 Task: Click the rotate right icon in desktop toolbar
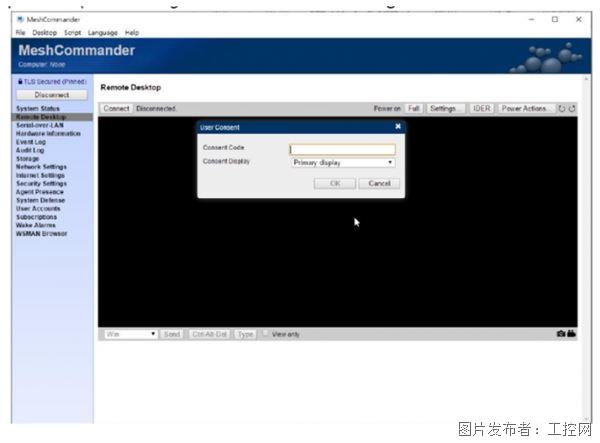[572, 109]
